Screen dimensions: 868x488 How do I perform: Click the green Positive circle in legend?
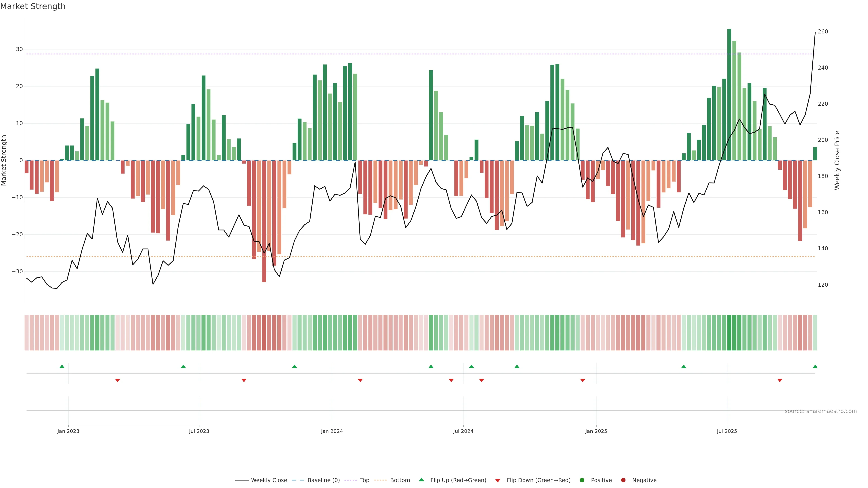click(582, 480)
